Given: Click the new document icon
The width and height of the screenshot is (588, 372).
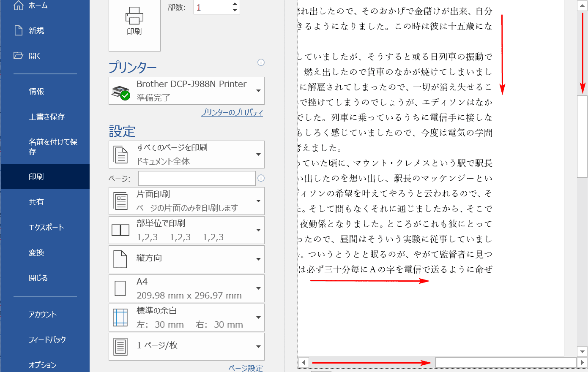Looking at the screenshot, I should (18, 30).
